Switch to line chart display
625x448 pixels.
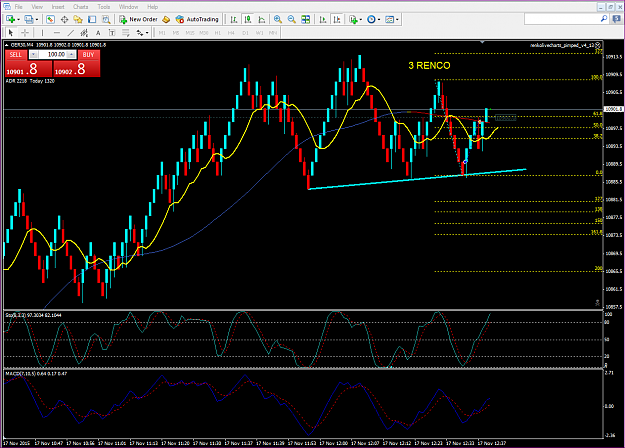point(262,19)
